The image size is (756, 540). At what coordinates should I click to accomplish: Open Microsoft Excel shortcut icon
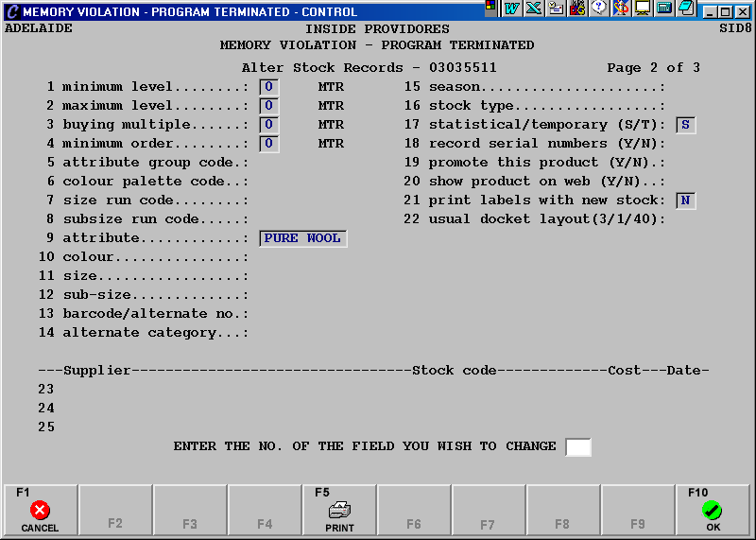pos(533,9)
